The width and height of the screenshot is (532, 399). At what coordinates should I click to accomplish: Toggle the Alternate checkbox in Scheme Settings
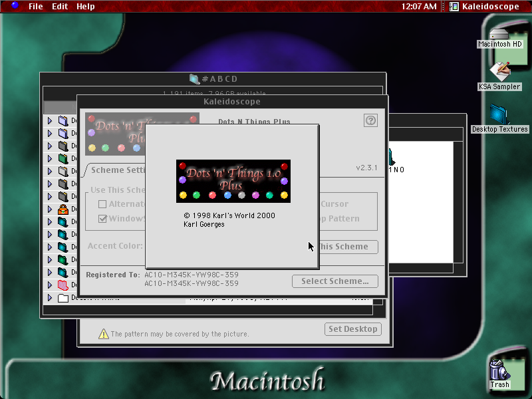102,204
